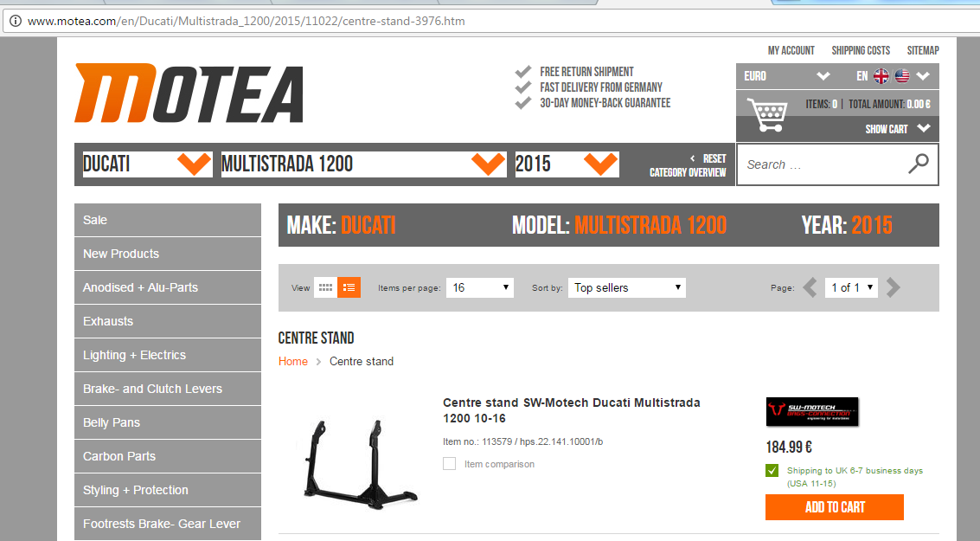This screenshot has height=541, width=980.
Task: Tick the Item comparison checkbox
Action: [449, 464]
